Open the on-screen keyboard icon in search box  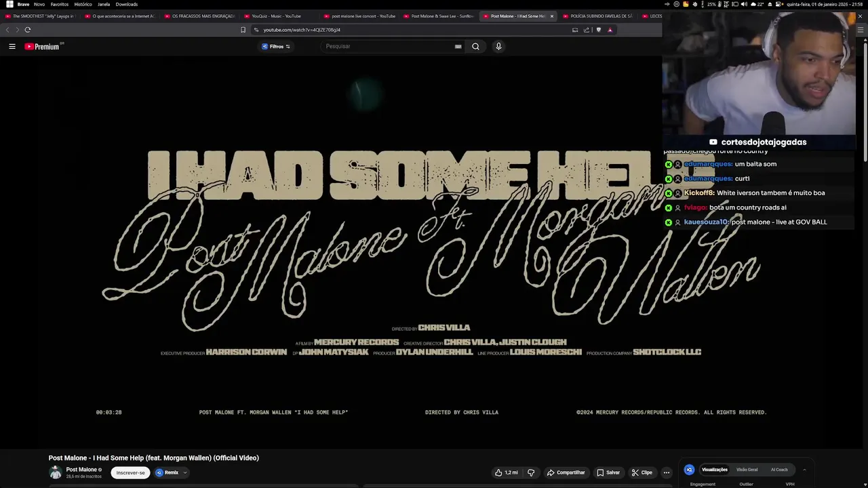click(x=458, y=46)
